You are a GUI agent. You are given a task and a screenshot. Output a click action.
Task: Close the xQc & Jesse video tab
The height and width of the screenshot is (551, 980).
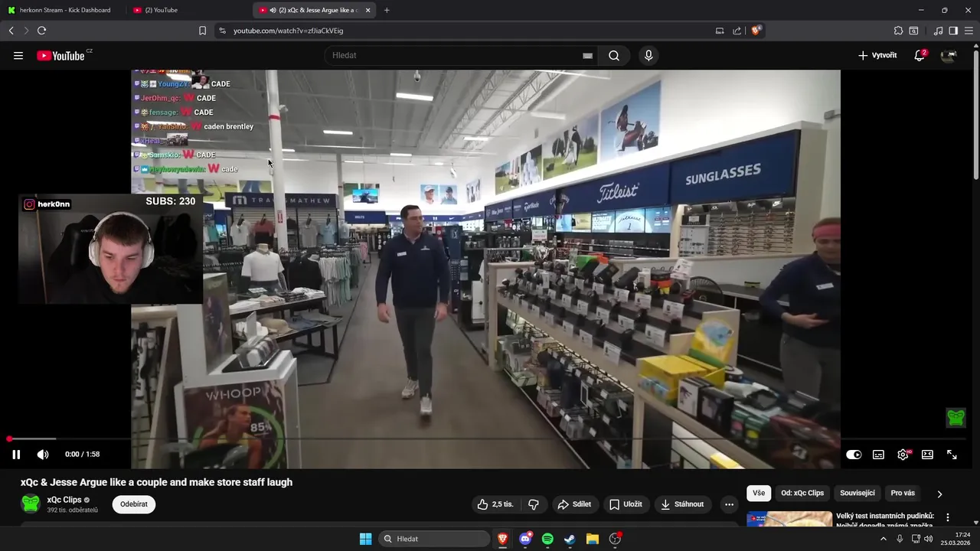368,10
